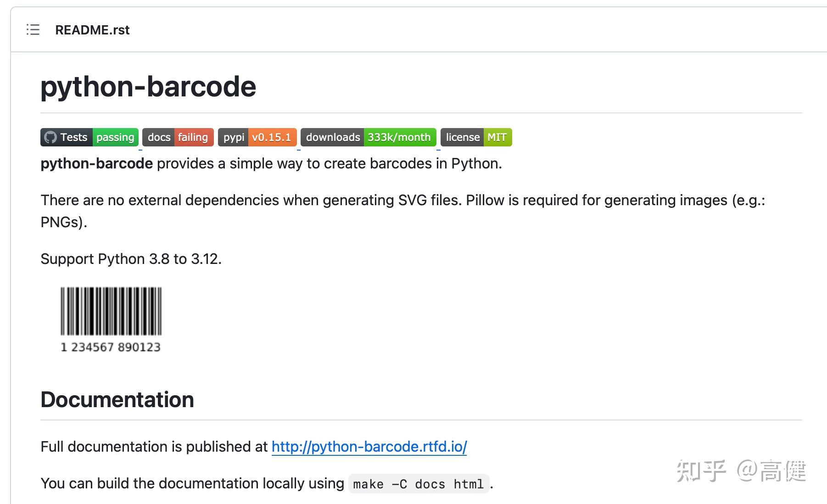The image size is (827, 504).
Task: Click the GitHub octocat icon on Tests badge
Action: tap(50, 137)
